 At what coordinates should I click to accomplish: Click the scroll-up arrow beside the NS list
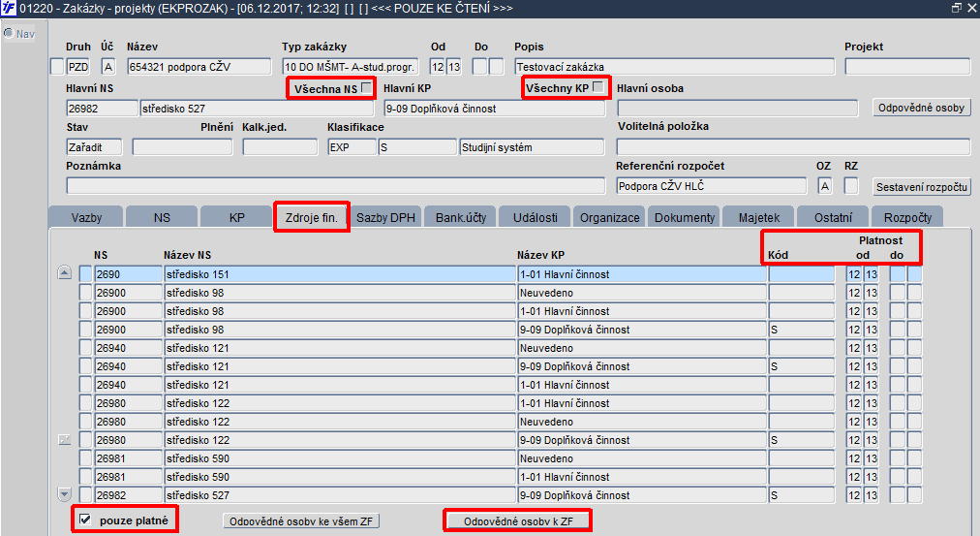tap(64, 272)
